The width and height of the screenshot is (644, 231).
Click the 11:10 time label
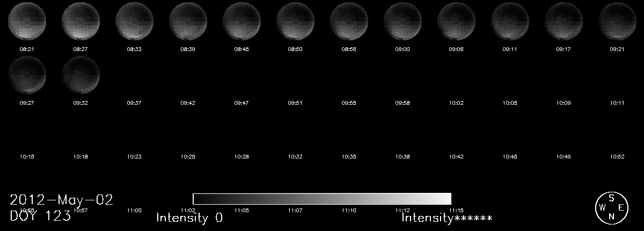[349, 210]
